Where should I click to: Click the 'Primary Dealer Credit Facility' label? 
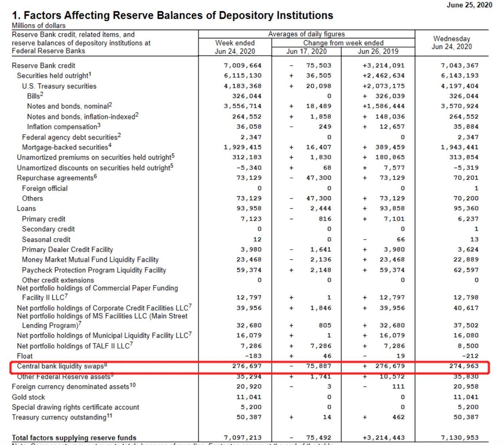click(x=67, y=250)
